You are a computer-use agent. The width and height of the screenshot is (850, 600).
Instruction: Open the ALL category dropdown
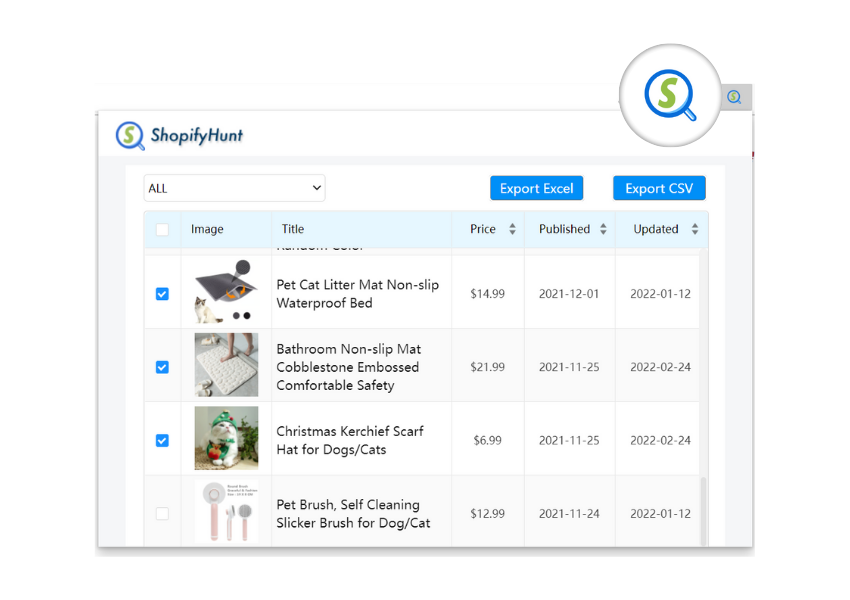[234, 188]
